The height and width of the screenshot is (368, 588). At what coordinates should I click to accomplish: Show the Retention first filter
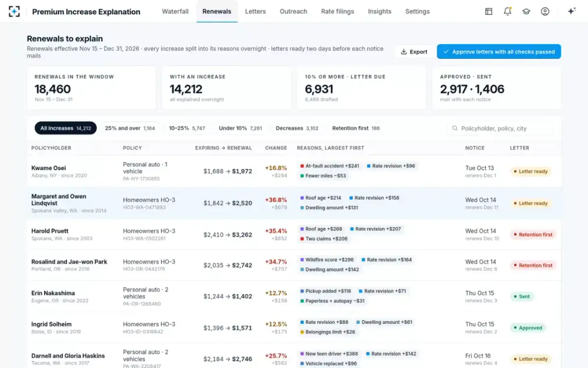pyautogui.click(x=356, y=128)
